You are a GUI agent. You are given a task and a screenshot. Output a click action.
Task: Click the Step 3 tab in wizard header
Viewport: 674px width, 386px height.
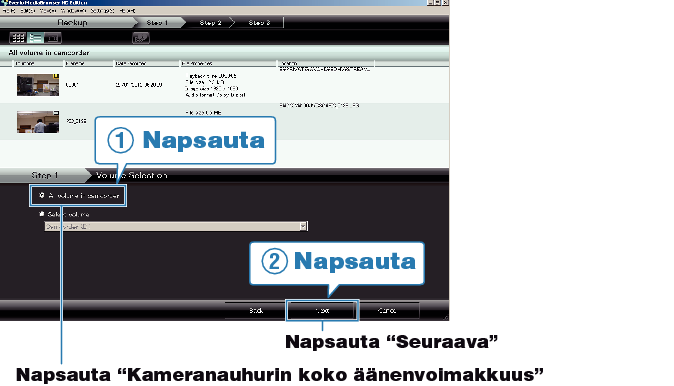pyautogui.click(x=259, y=23)
